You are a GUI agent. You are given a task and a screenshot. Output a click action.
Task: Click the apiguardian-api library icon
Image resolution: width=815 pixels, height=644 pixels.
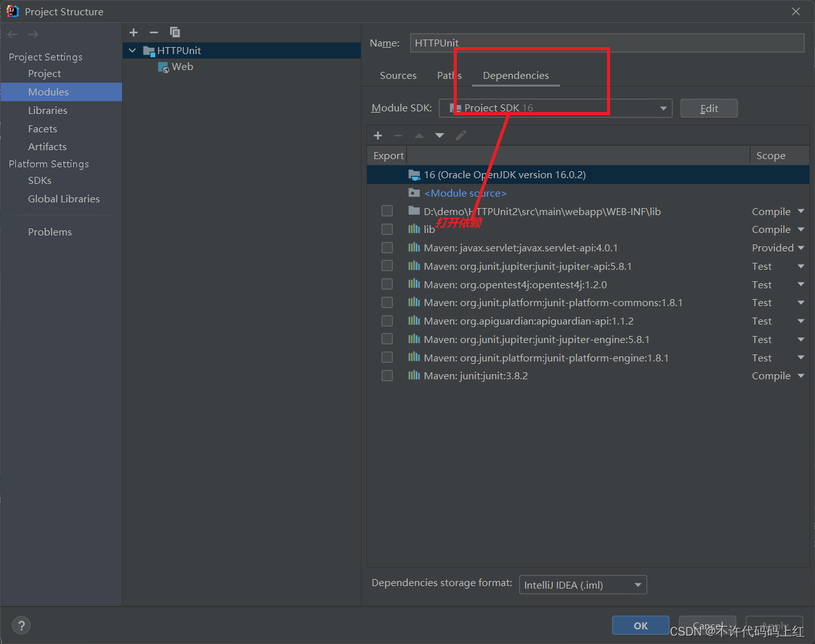pyautogui.click(x=414, y=321)
